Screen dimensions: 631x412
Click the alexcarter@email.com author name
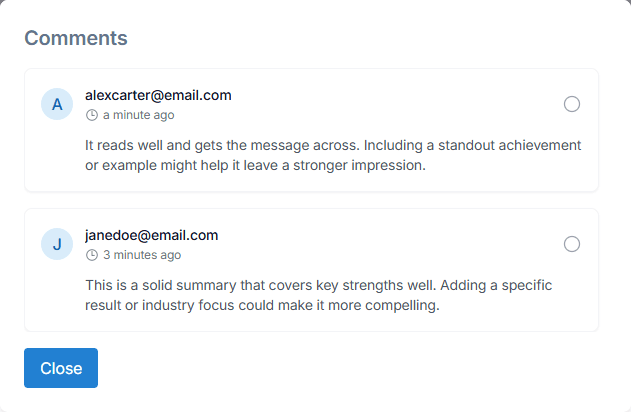click(x=158, y=96)
